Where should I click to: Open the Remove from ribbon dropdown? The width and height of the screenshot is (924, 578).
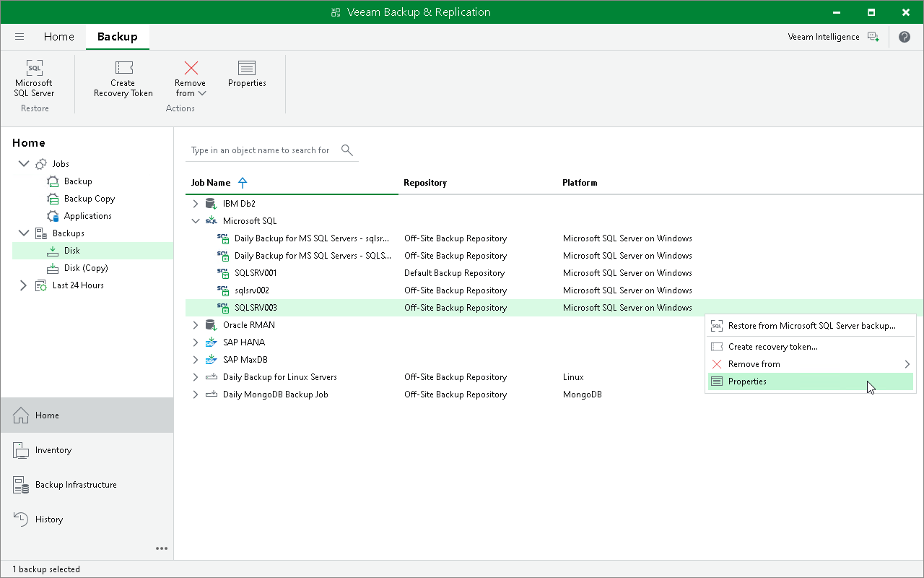point(190,79)
